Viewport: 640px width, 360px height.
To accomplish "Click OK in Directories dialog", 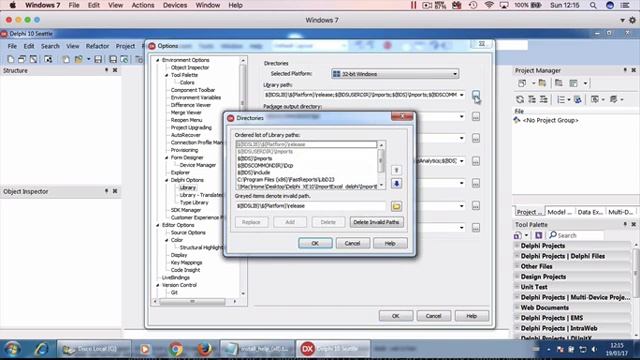I will point(315,243).
